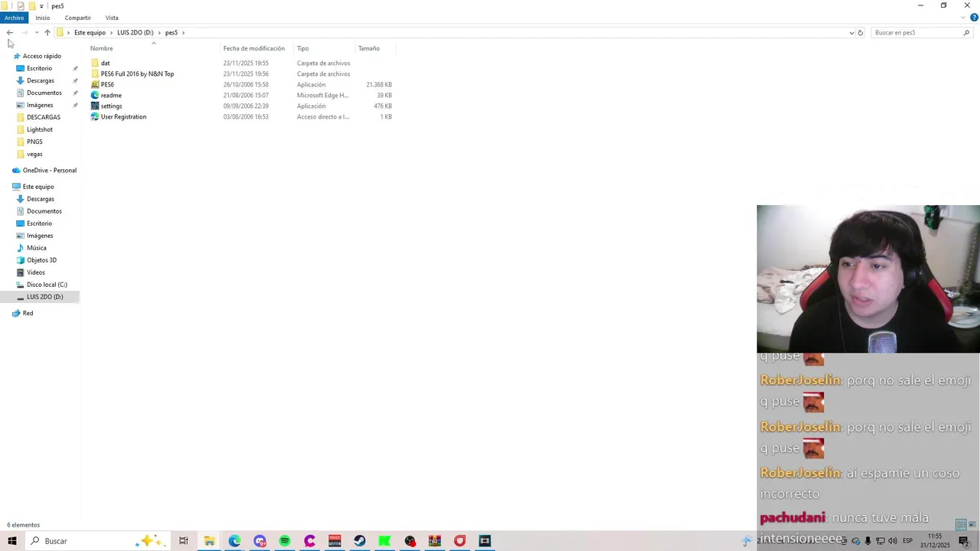The width and height of the screenshot is (980, 551).
Task: Open vegas folder in sidebar
Action: [34, 154]
